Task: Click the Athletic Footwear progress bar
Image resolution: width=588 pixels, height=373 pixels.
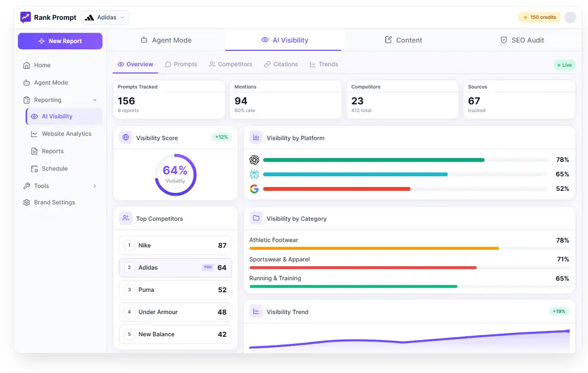Action: coord(374,248)
